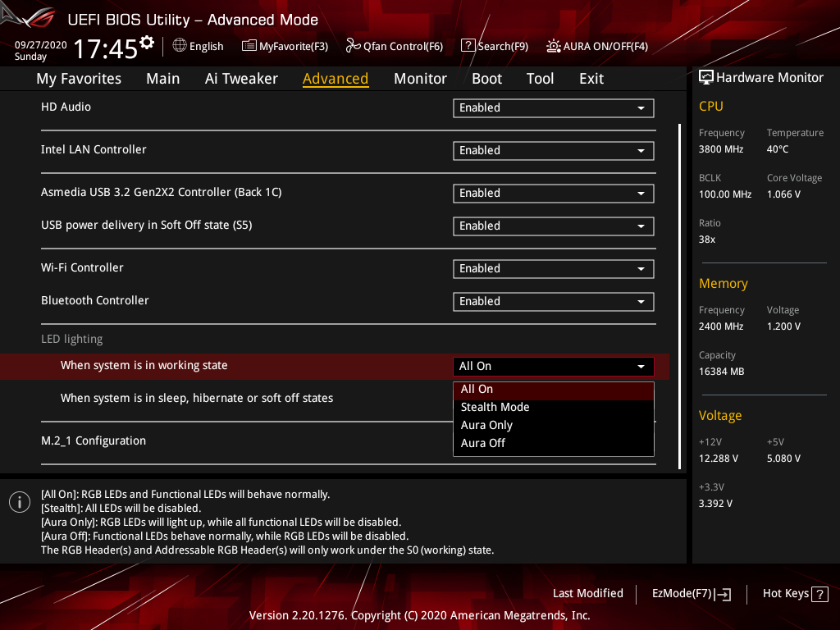Viewport: 840px width, 630px height.
Task: Click MyFavorite(F3) button
Action: 285,46
